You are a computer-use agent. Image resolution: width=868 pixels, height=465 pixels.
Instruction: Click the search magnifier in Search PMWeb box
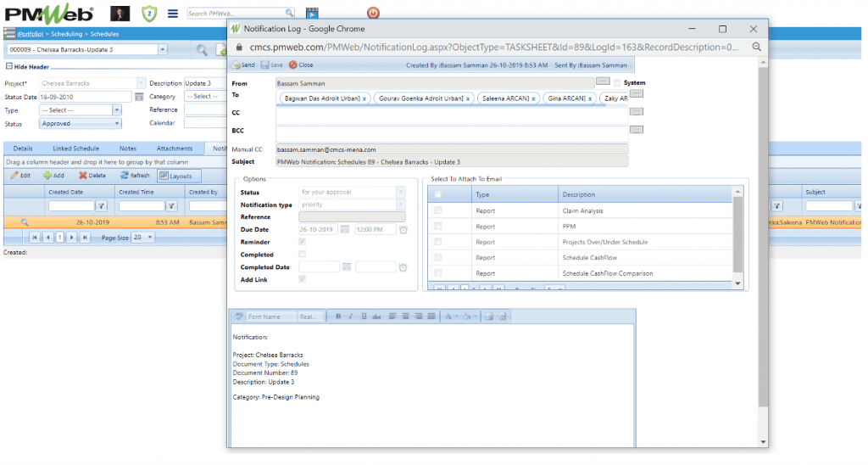coord(289,13)
